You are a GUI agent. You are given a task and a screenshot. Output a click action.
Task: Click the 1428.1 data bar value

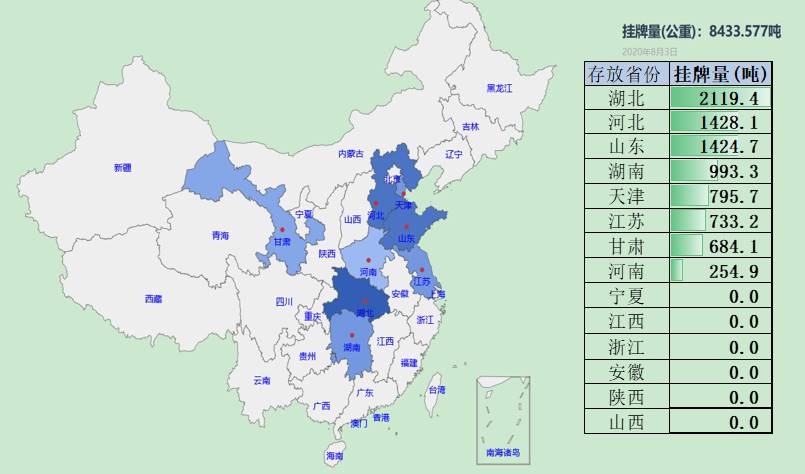[x=721, y=122]
